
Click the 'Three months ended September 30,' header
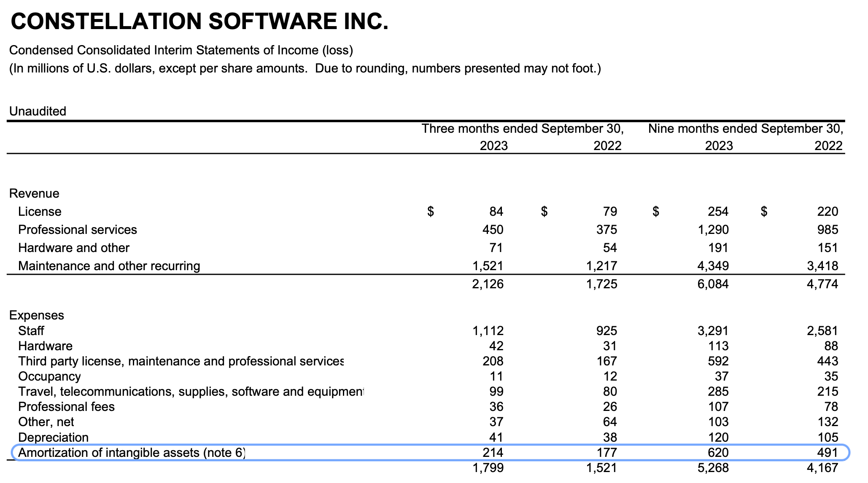(x=523, y=129)
